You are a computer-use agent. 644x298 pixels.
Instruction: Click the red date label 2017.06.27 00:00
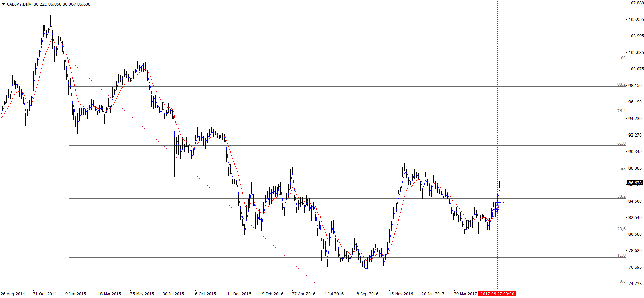click(497, 294)
